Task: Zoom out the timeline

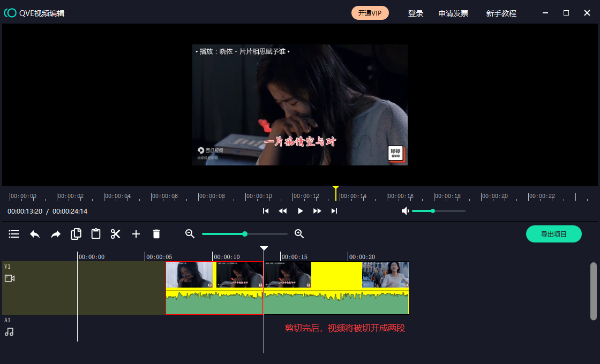Action: pyautogui.click(x=190, y=234)
